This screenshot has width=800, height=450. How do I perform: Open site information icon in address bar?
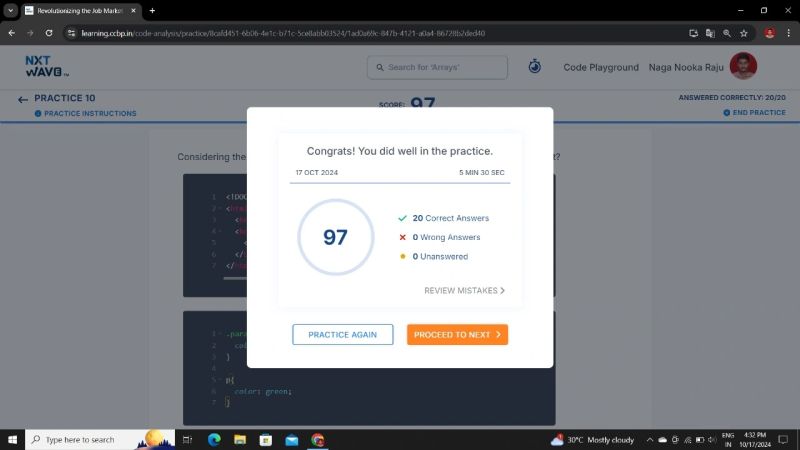(71, 33)
